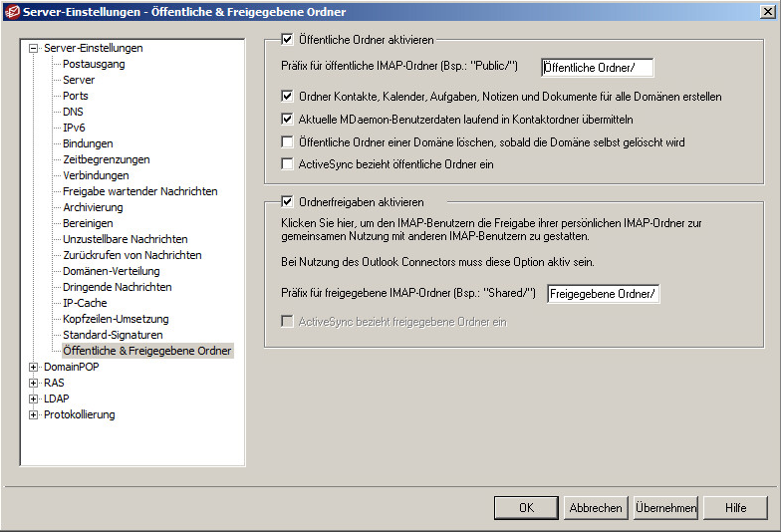
Task: Select 'Postausgang' in the settings tree
Action: pyautogui.click(x=94, y=64)
